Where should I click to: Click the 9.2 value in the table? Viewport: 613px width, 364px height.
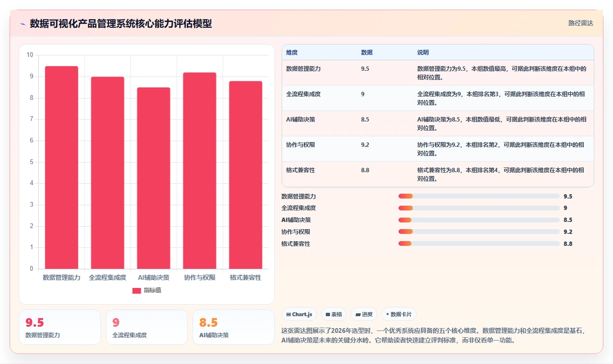coord(365,145)
